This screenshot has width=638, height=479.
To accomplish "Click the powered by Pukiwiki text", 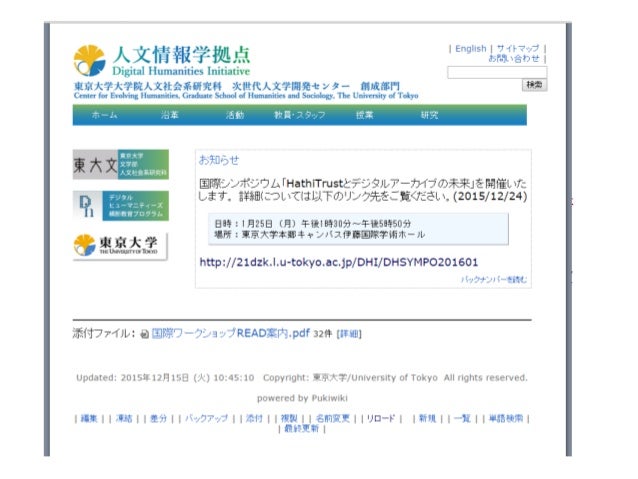I will click(x=302, y=398).
